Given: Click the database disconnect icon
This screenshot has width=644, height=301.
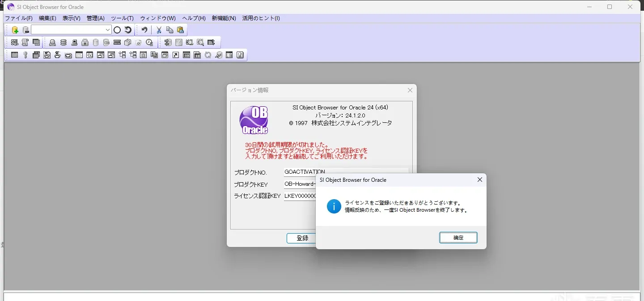Looking at the screenshot, I should click(x=26, y=30).
